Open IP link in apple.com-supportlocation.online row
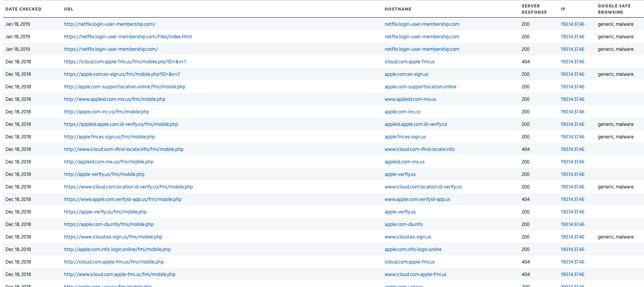Screen dimensions: 644x287 coord(573,87)
